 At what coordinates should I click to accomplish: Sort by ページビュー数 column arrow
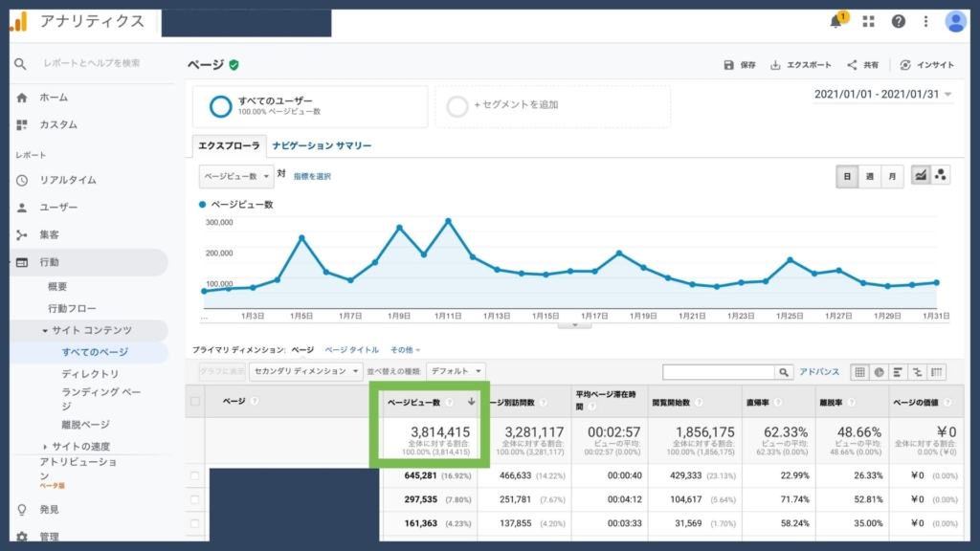tap(471, 402)
